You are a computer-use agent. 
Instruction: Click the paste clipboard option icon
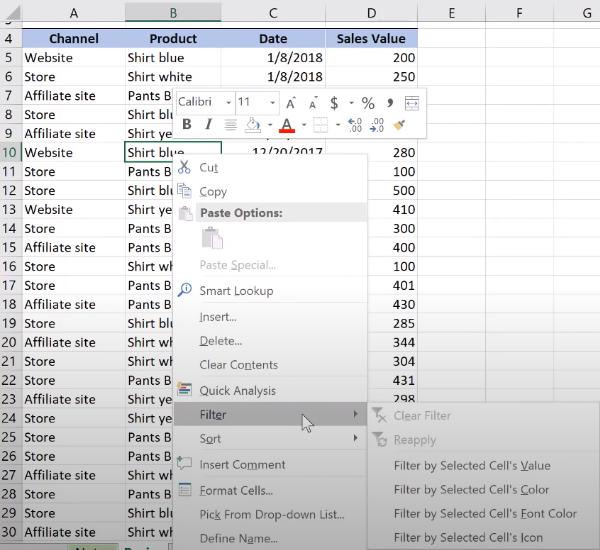click(212, 238)
